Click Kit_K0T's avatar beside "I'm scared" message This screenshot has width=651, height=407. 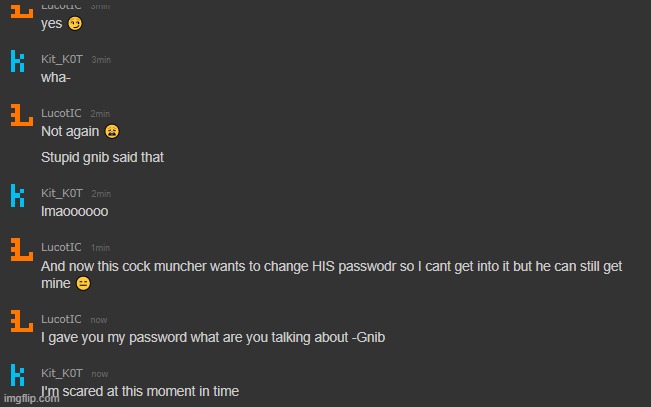click(18, 376)
